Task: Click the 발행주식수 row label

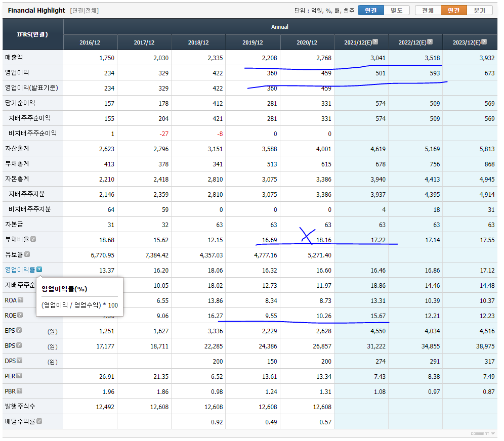Action: (20, 406)
